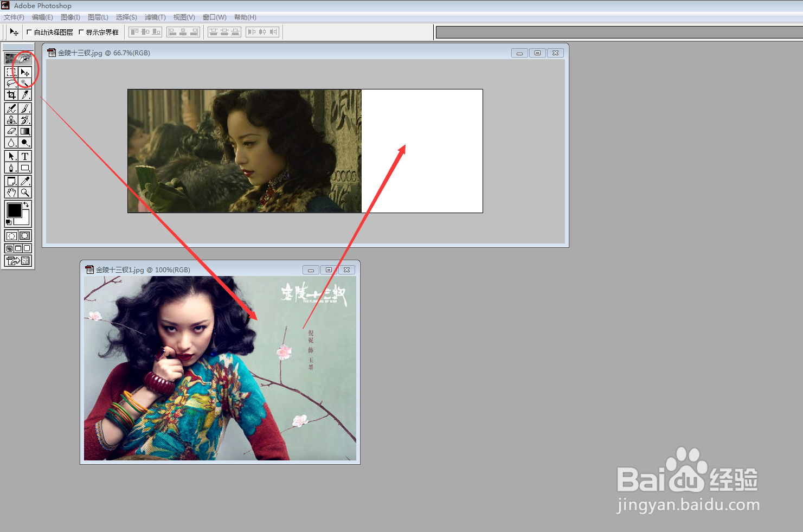The width and height of the screenshot is (803, 532).
Task: Select the Dodge tool
Action: (25, 143)
